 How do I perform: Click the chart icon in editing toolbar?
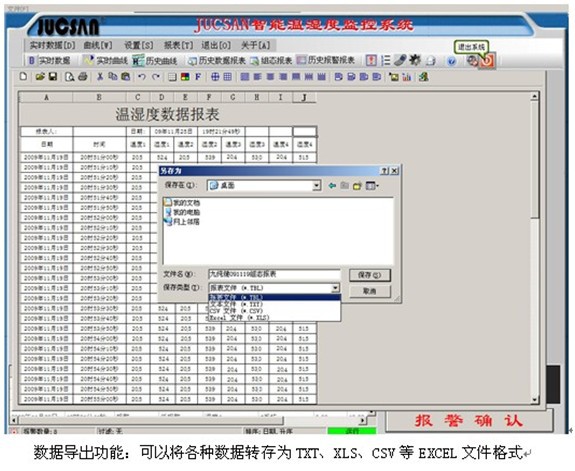pos(407,77)
